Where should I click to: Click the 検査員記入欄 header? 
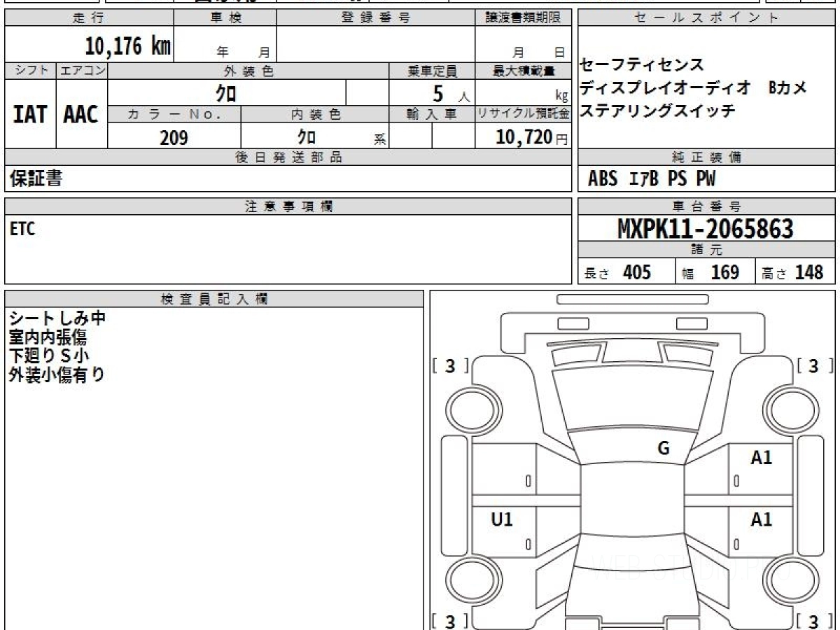pos(214,299)
